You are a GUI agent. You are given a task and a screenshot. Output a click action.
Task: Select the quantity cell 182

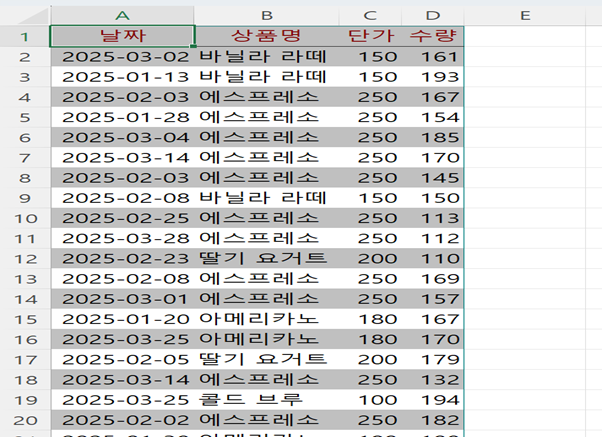(433, 420)
